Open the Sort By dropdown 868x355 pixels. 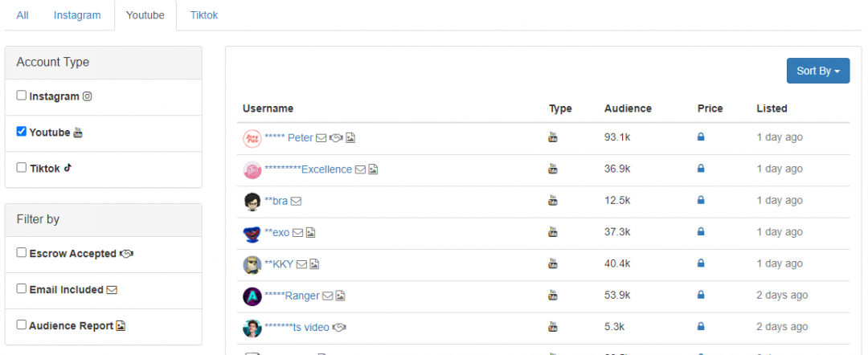(x=817, y=71)
